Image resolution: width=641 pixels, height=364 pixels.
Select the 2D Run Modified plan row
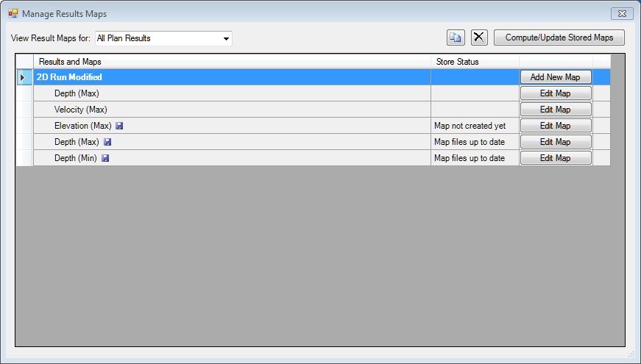pos(70,77)
